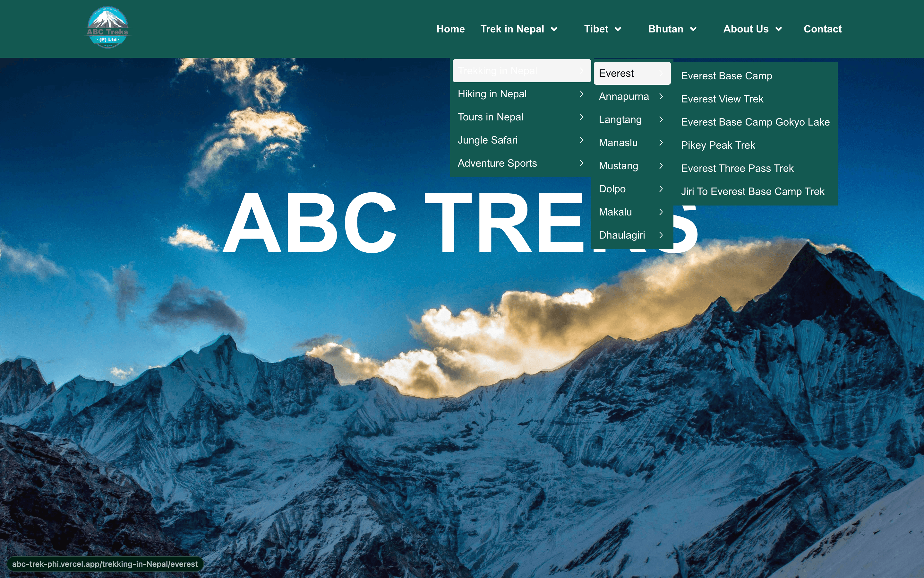The height and width of the screenshot is (578, 924).
Task: Select the Manaslu region item
Action: point(632,143)
